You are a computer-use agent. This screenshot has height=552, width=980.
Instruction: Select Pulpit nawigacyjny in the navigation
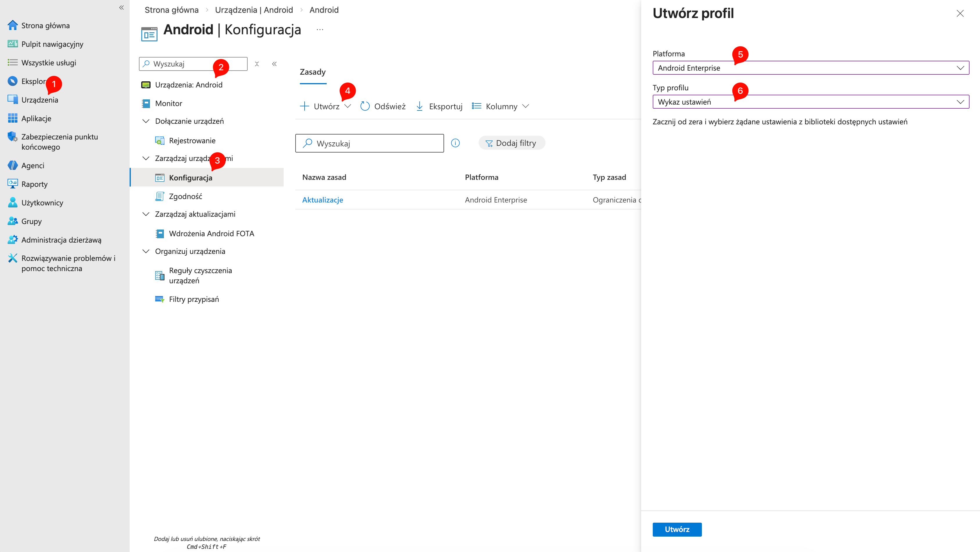(x=52, y=44)
